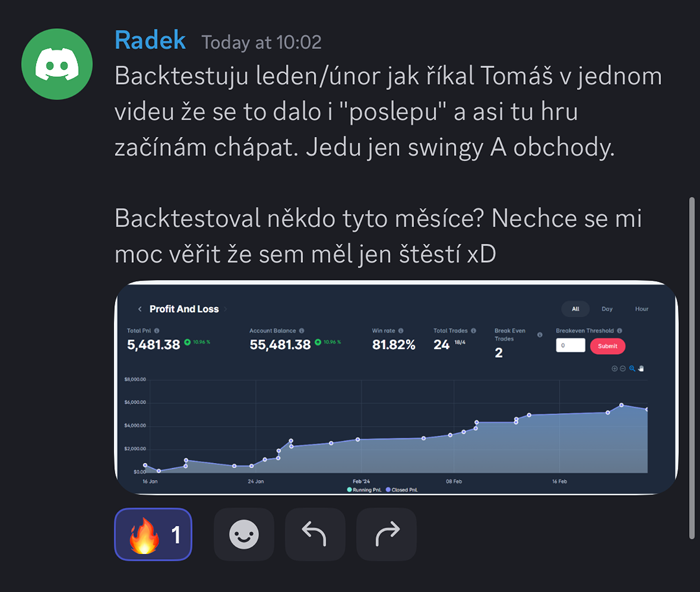Click the chart zoom-out minus icon

(622, 368)
